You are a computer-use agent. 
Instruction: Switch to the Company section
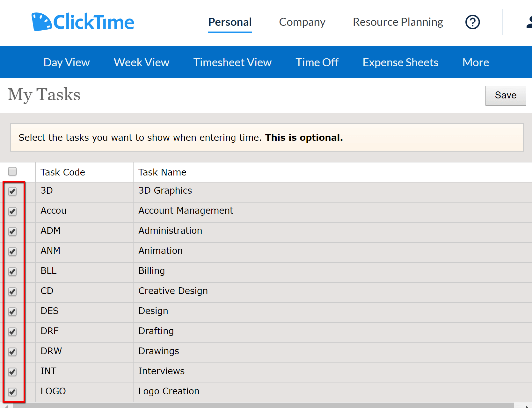pyautogui.click(x=302, y=22)
